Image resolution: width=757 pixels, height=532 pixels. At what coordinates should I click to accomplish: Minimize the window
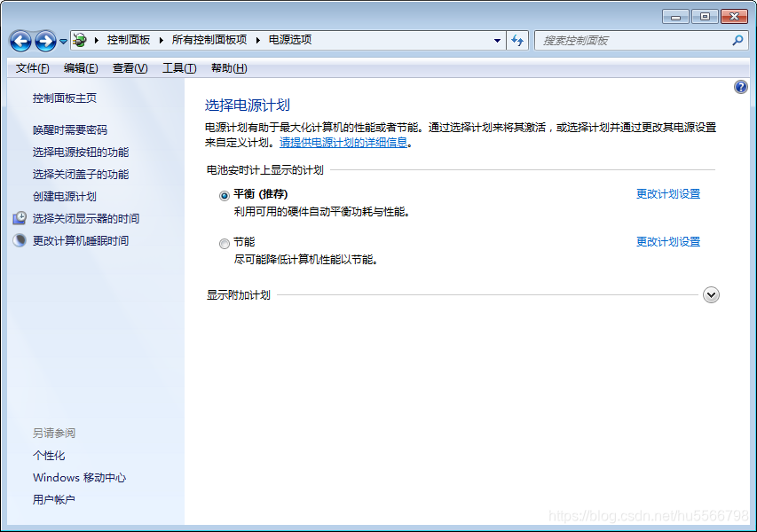pyautogui.click(x=676, y=17)
